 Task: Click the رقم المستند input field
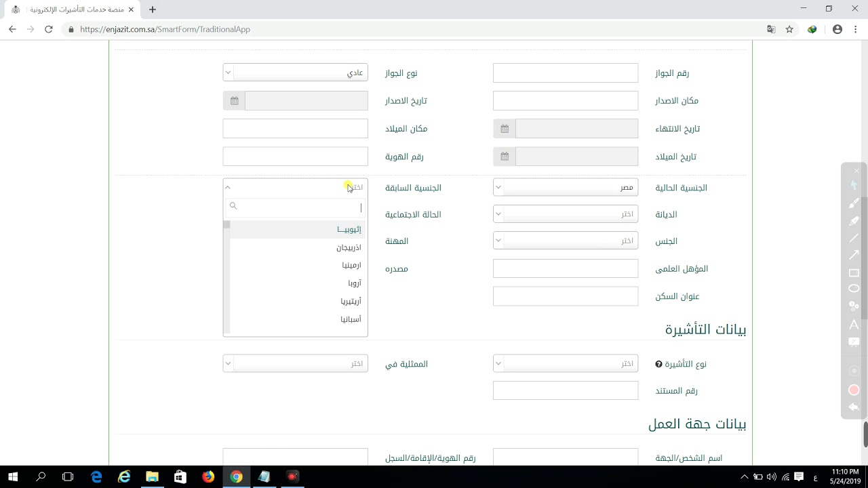(x=566, y=390)
